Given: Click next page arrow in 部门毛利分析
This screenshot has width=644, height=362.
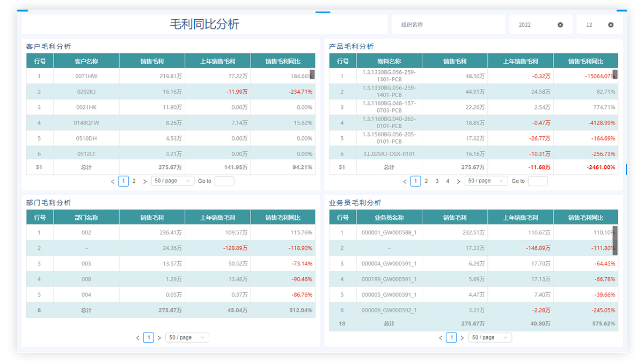Looking at the screenshot, I should point(159,338).
